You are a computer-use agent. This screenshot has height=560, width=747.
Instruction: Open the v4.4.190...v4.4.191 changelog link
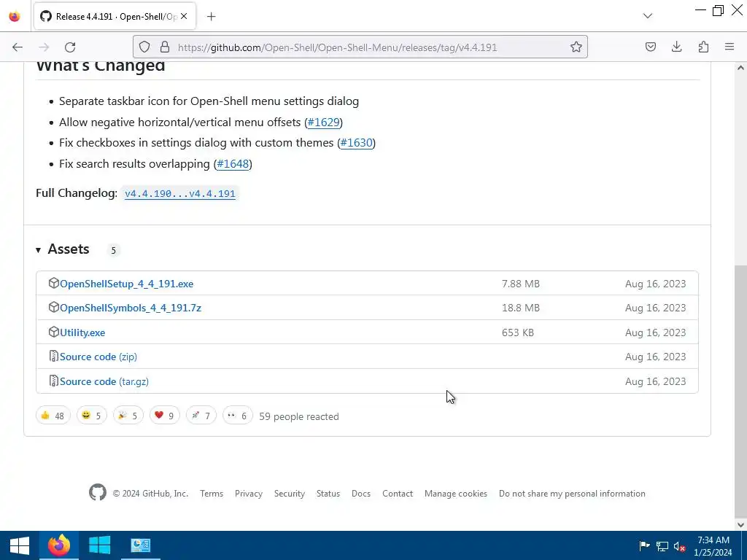(x=180, y=194)
